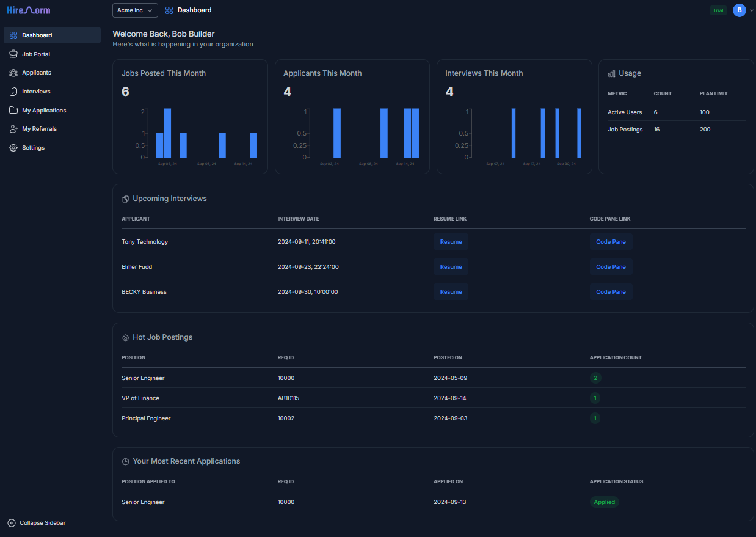Click the Applied status badge

[605, 502]
